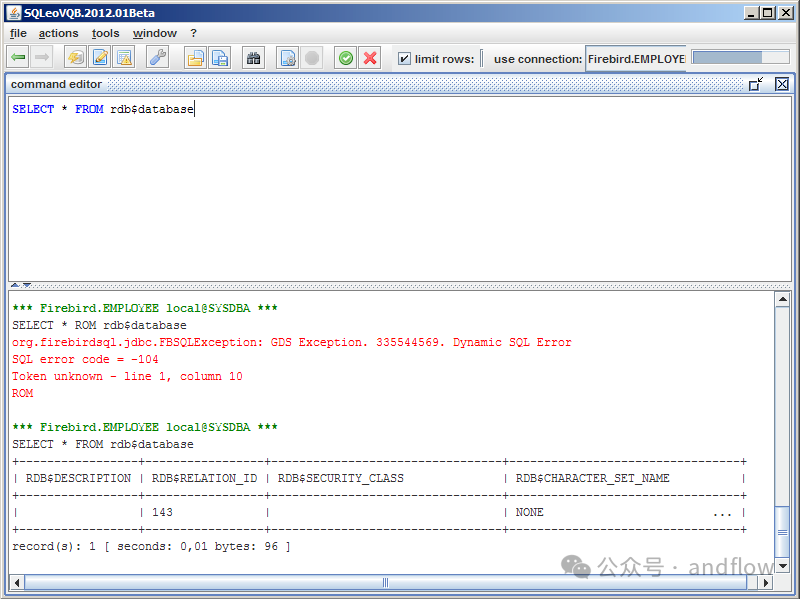Open the use connection dropdown
Image resolution: width=800 pixels, height=599 pixels.
click(x=635, y=59)
